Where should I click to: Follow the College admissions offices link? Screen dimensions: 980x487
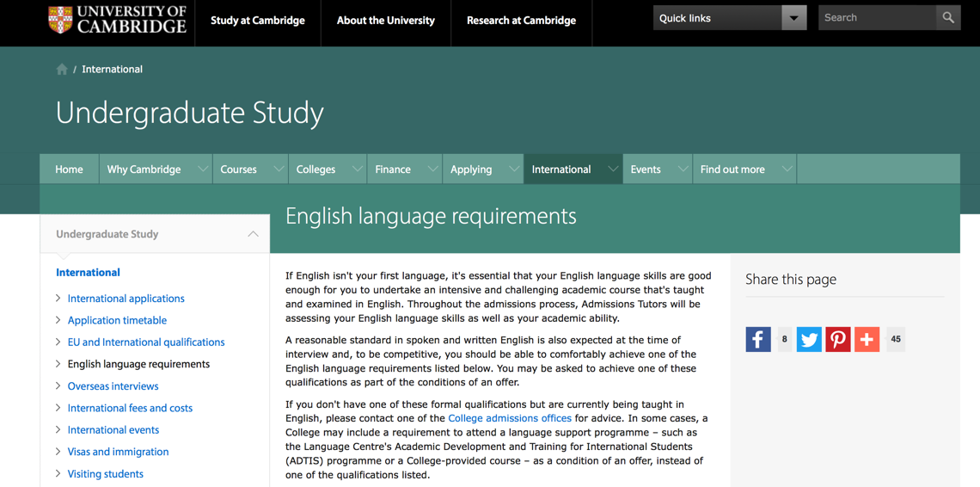[510, 418]
